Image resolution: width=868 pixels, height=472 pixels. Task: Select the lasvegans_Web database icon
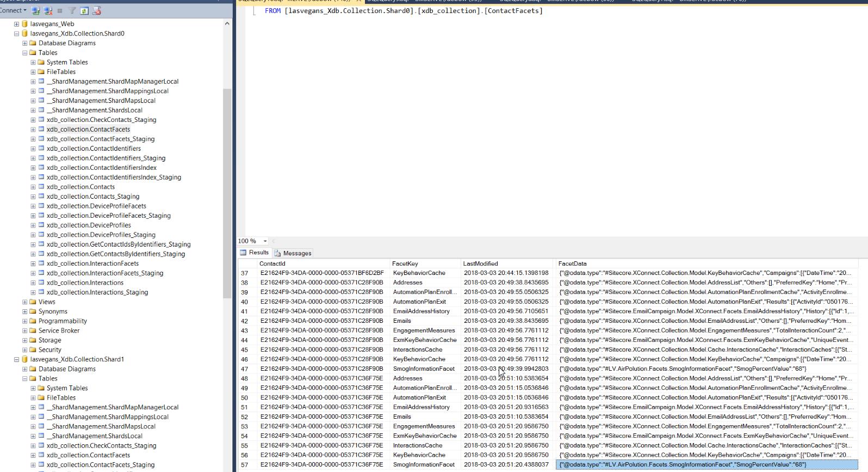coord(24,24)
